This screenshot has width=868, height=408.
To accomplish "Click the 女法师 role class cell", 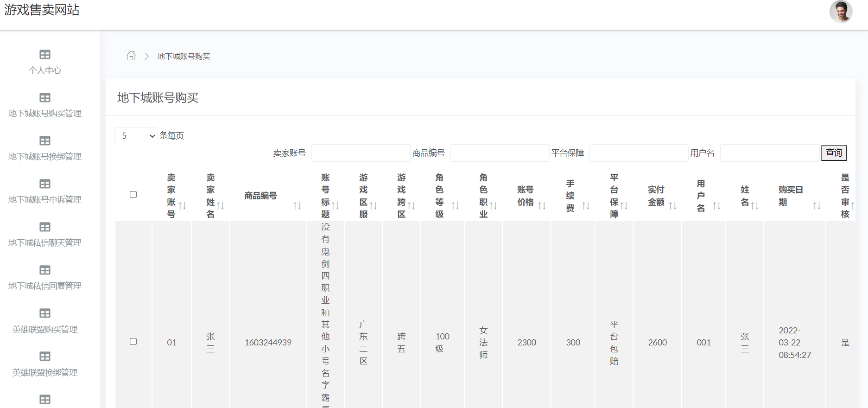I will (x=483, y=343).
